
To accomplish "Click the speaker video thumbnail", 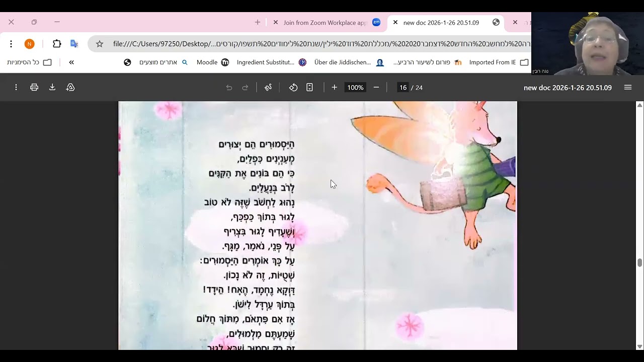I will pos(588,43).
